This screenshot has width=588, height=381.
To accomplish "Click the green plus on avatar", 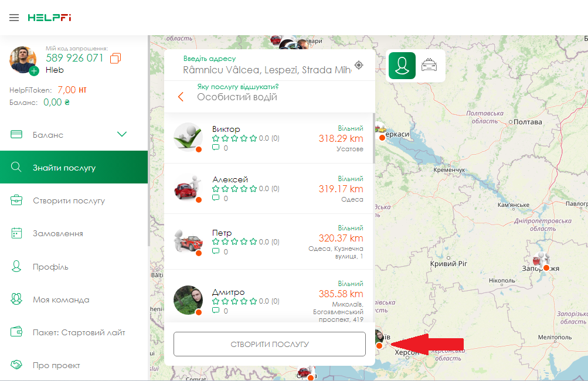I will click(x=34, y=71).
